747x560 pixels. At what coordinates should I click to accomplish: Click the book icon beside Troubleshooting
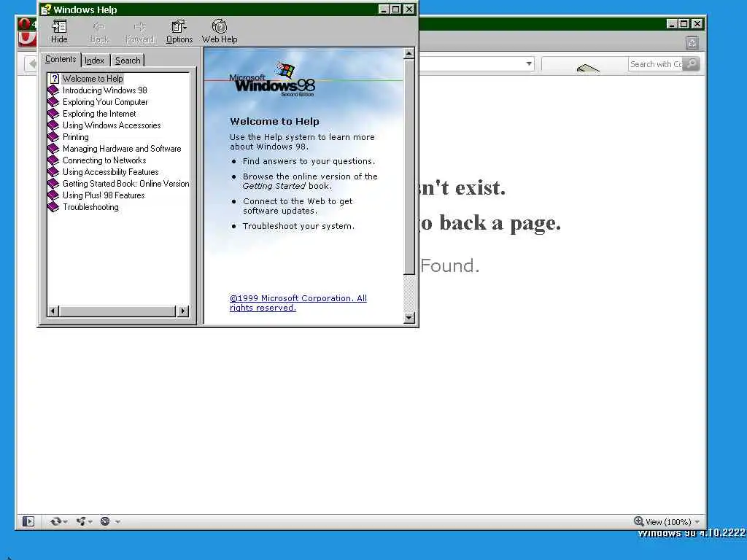53,206
